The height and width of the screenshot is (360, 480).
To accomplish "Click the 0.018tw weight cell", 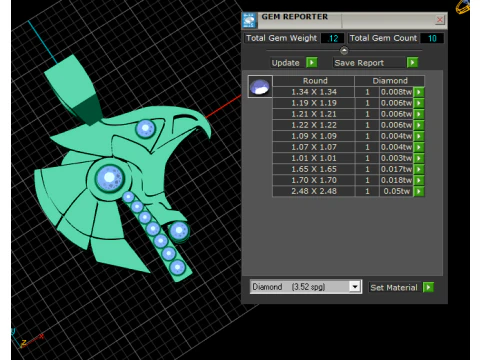I will point(396,180).
